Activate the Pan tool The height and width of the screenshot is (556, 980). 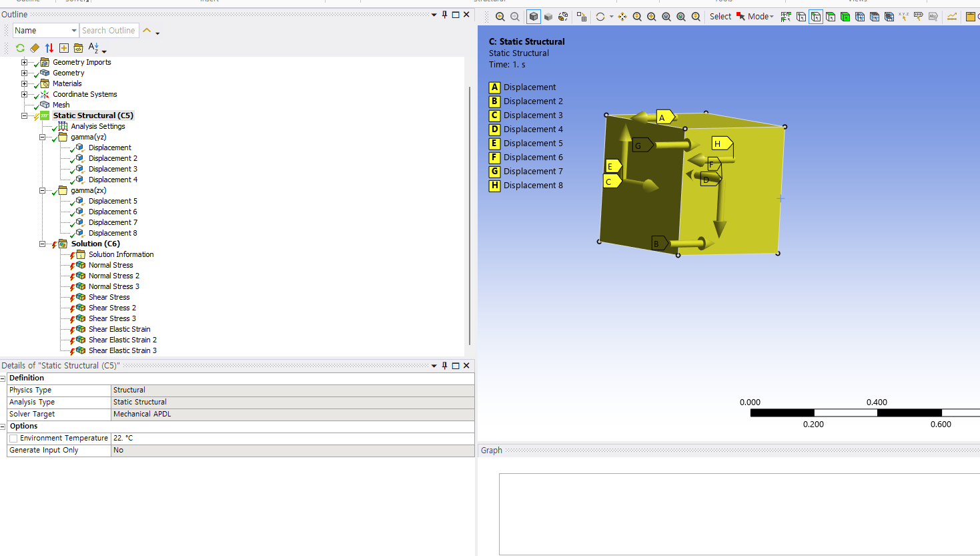[622, 17]
